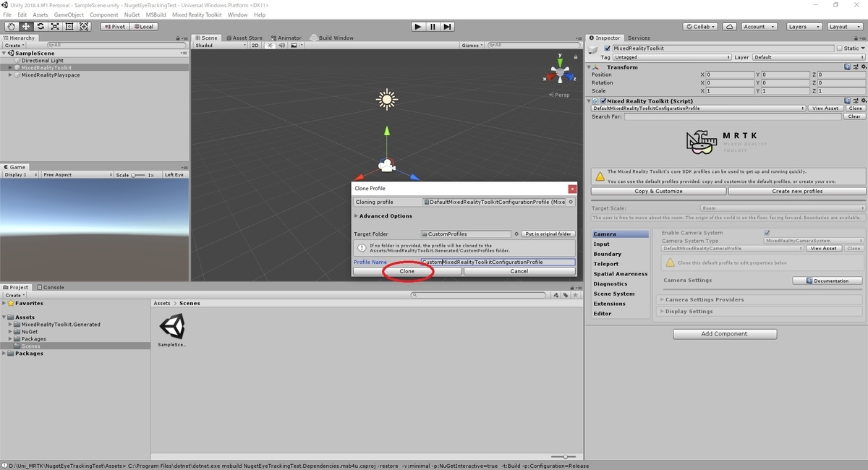Viewport: 868px width, 470px height.
Task: Toggle 2D scene view
Action: (x=255, y=45)
